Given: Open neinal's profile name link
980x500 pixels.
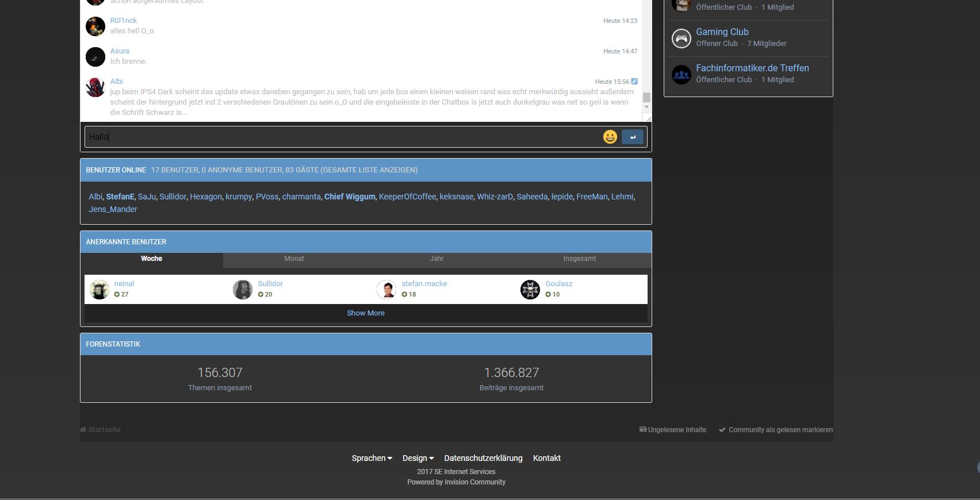Looking at the screenshot, I should 124,284.
